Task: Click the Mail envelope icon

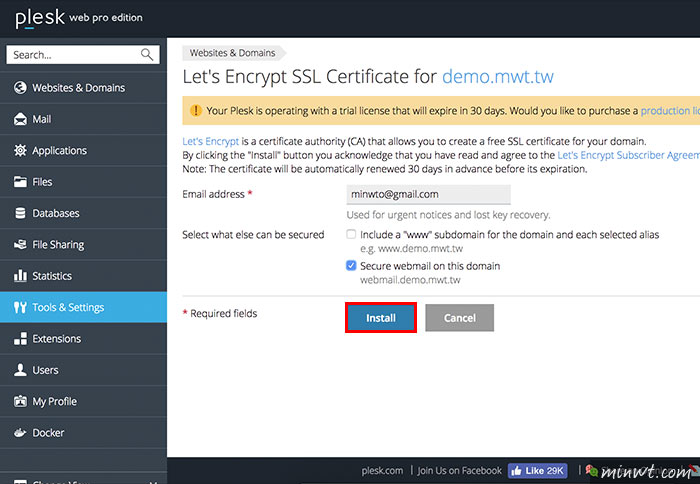Action: pyautogui.click(x=20, y=119)
